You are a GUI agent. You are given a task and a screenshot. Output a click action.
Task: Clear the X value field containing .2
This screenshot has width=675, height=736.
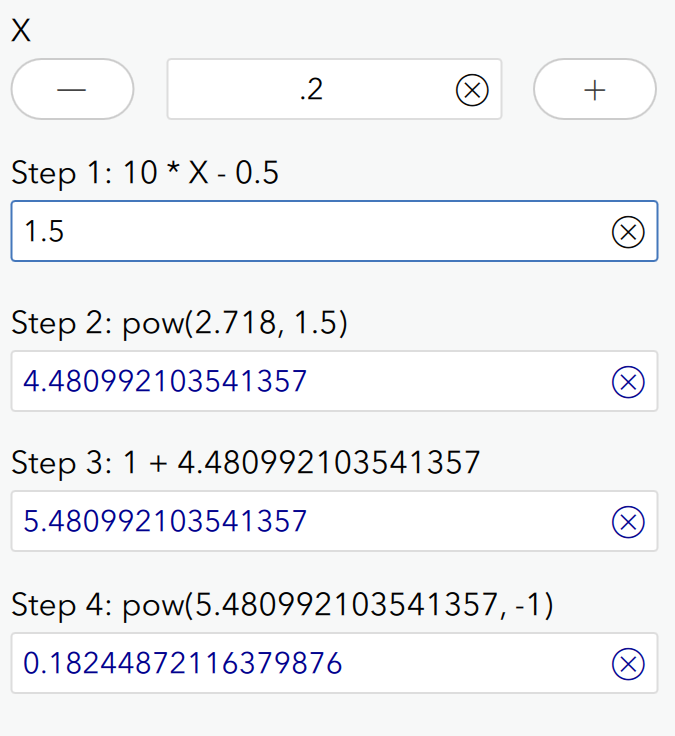[x=471, y=91]
